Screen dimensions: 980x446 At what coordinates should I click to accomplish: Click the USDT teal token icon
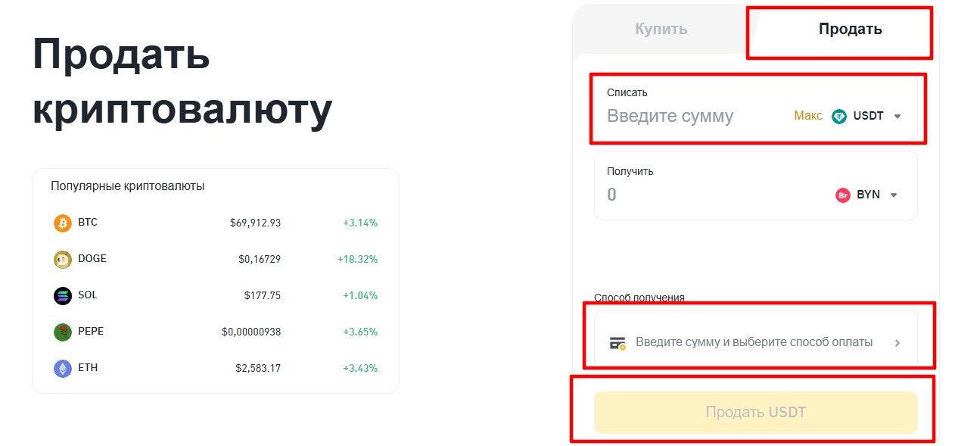click(838, 116)
